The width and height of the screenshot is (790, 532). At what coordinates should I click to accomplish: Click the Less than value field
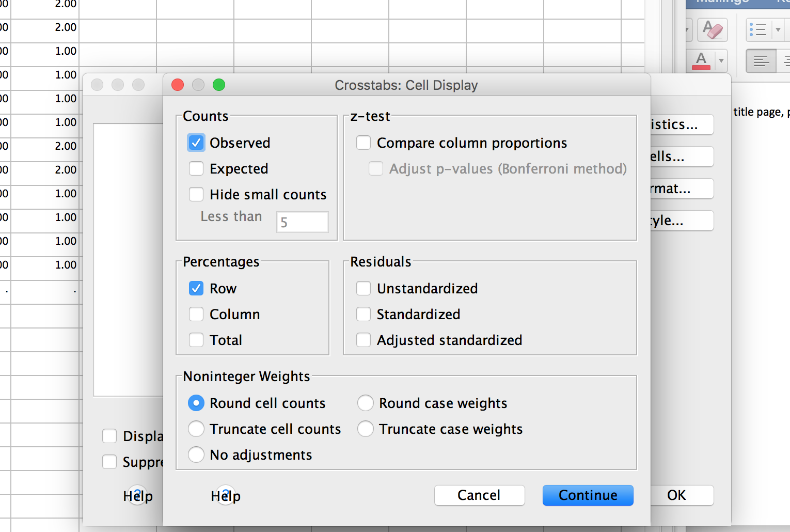point(303,222)
